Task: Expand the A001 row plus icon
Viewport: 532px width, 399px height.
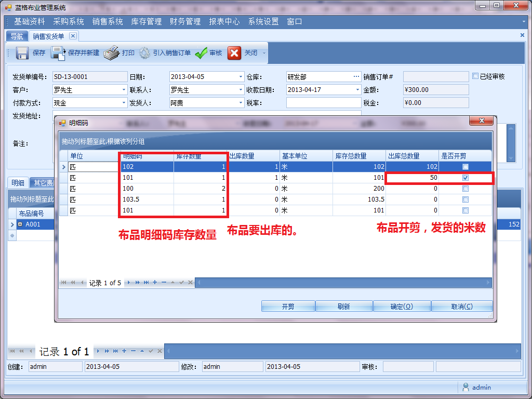Action: pyautogui.click(x=20, y=224)
